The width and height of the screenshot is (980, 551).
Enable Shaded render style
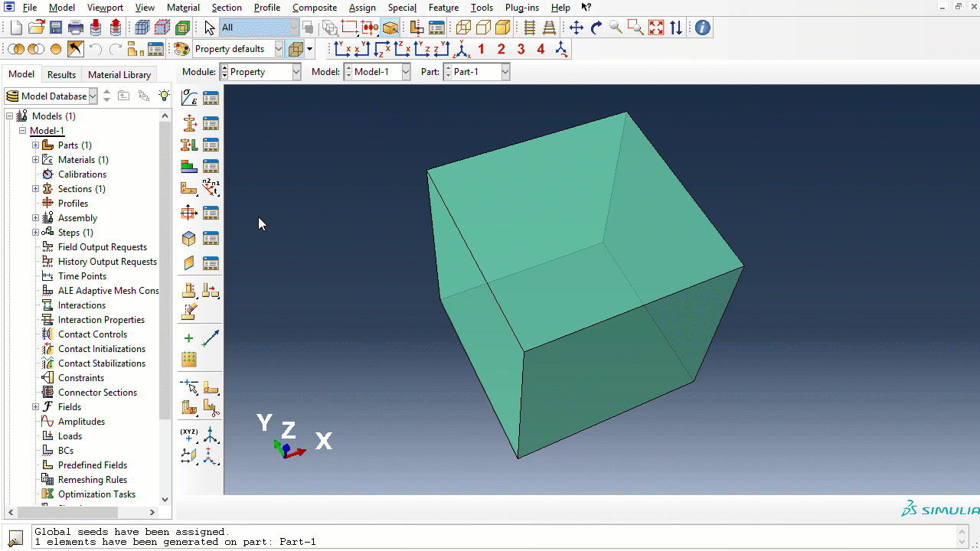click(503, 28)
